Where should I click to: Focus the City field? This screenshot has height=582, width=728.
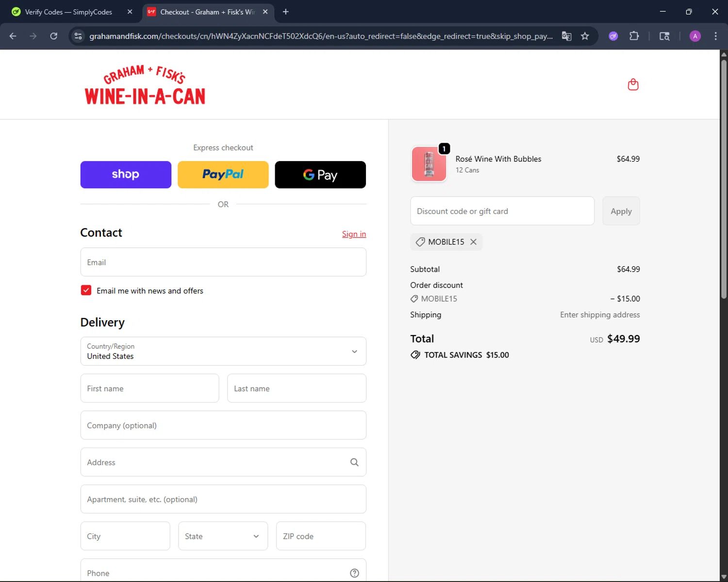tap(125, 536)
